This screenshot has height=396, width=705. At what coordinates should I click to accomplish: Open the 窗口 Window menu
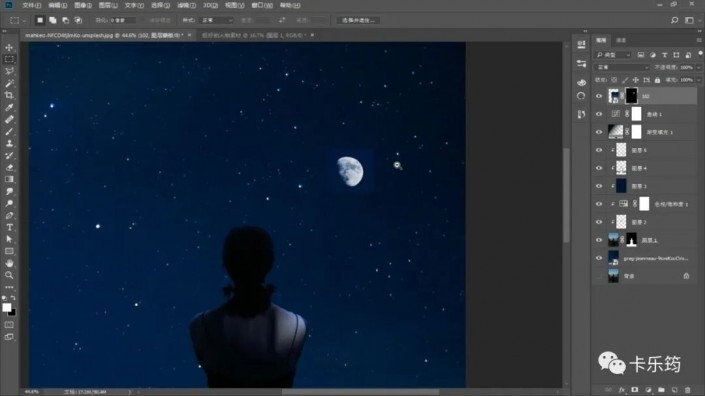tap(262, 5)
